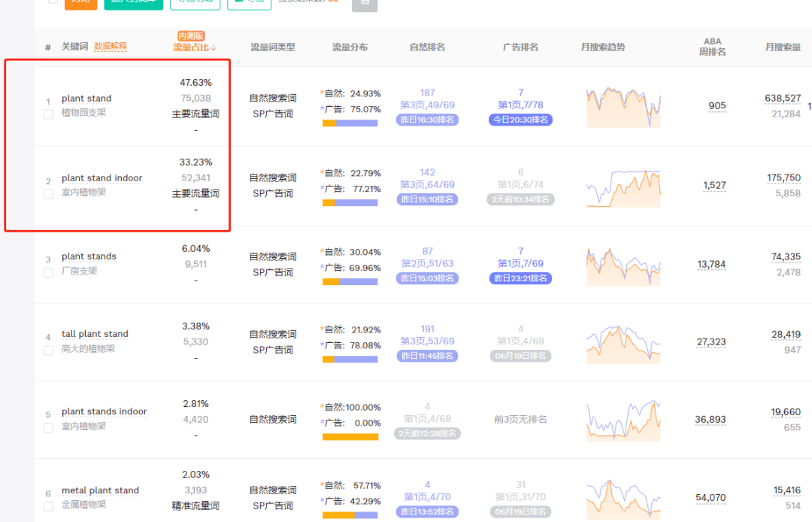This screenshot has width=812, height=522.
Task: Click ABA rank 36,893 for plant stands indoor
Action: click(710, 420)
